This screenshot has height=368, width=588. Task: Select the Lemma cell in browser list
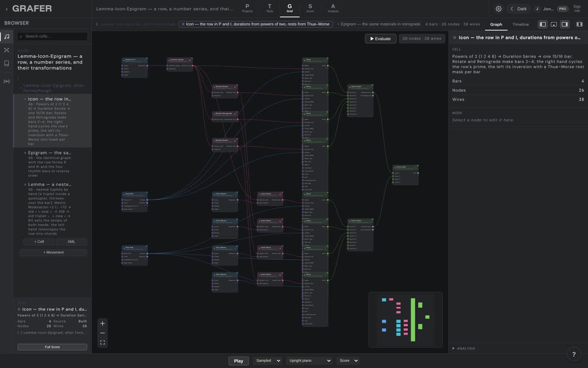(53, 208)
